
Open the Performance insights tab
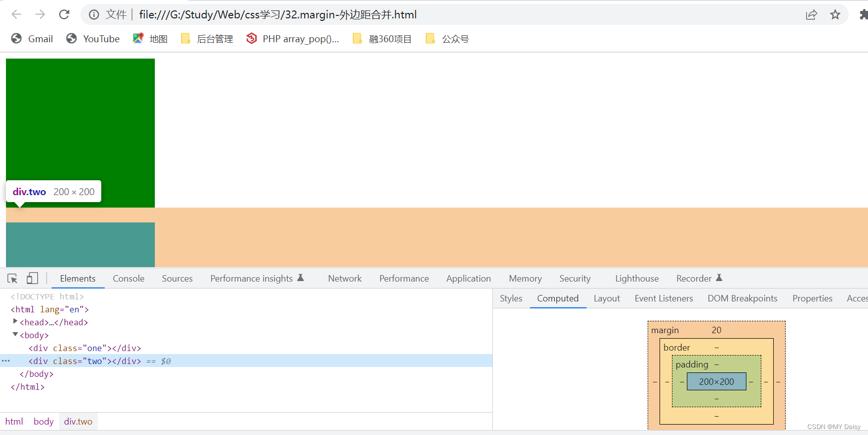click(x=257, y=279)
